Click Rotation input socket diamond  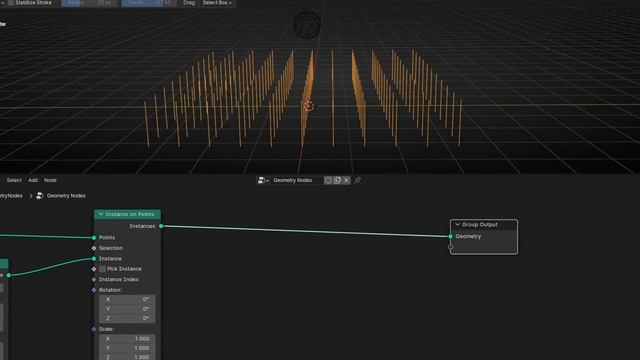click(x=94, y=290)
